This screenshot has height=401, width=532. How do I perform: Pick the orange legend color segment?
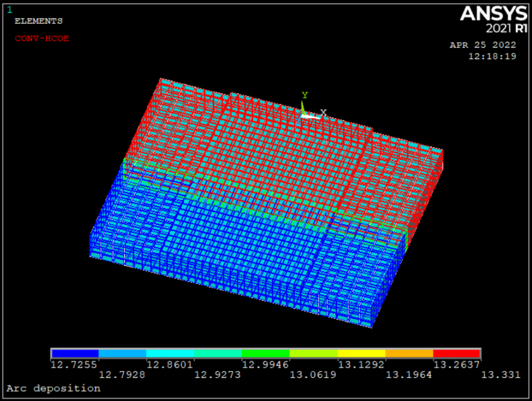[409, 354]
